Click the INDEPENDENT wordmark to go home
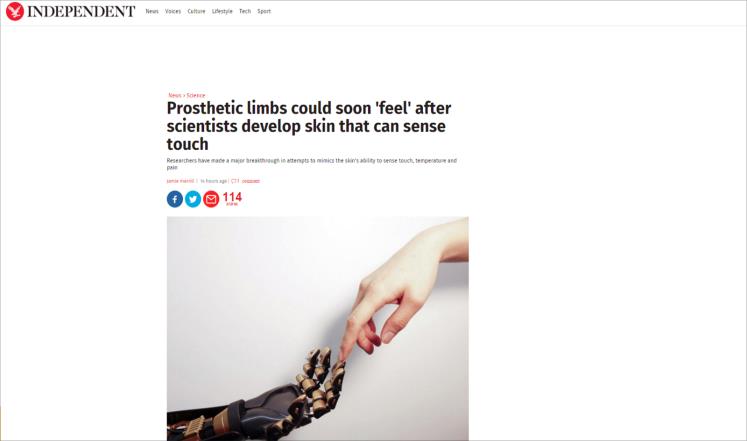 (x=81, y=11)
